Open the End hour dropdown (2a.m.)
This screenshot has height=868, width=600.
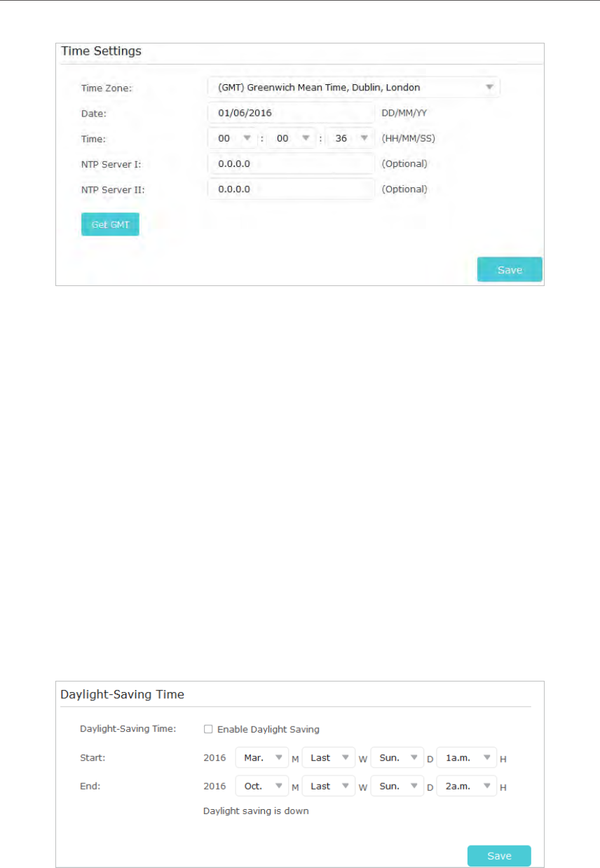pos(466,786)
